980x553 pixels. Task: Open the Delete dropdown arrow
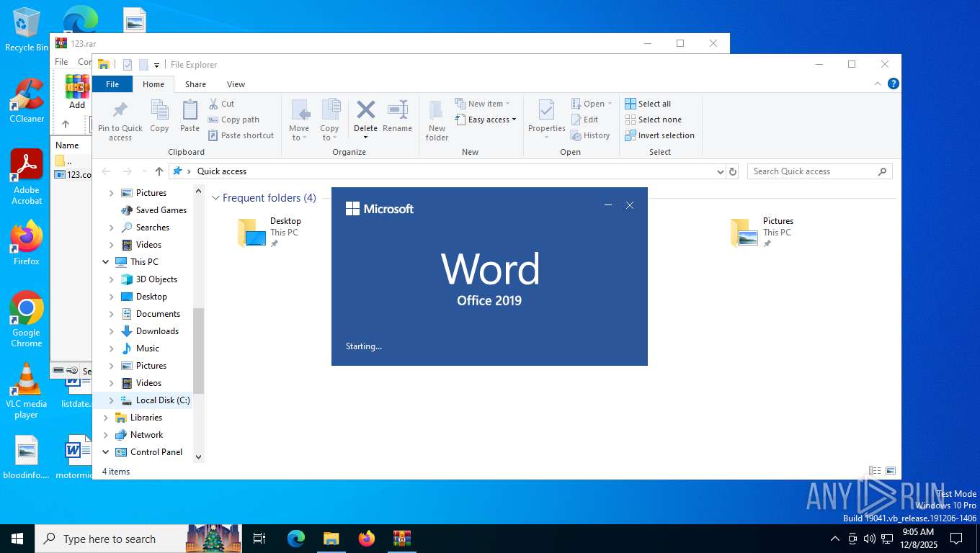click(365, 138)
